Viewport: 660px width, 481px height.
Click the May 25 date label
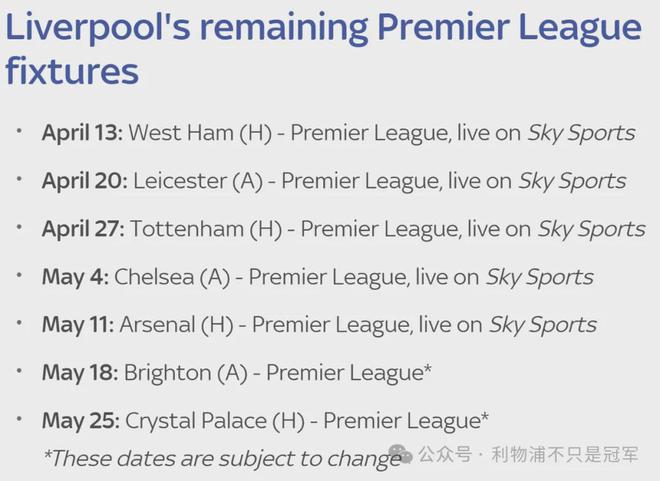tap(81, 421)
